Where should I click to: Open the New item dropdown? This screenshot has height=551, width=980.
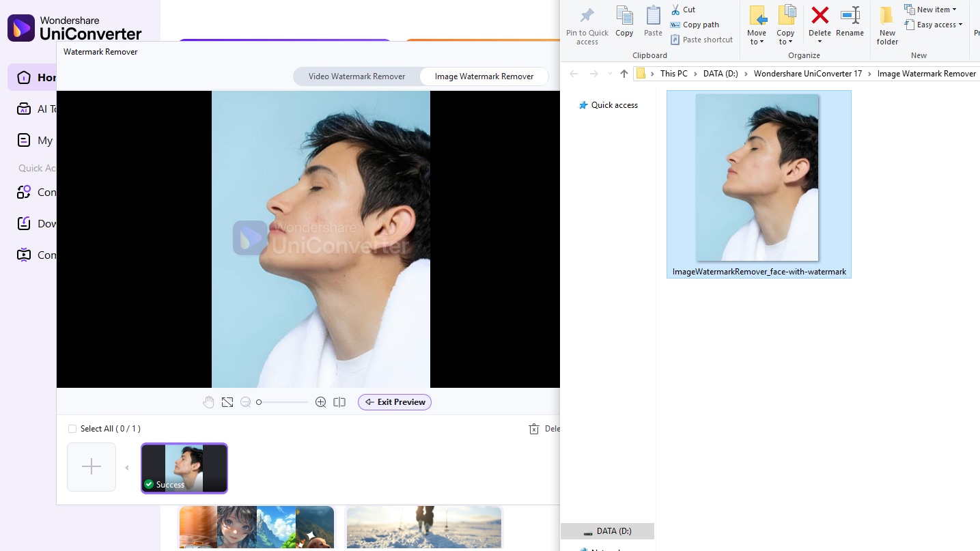[930, 10]
